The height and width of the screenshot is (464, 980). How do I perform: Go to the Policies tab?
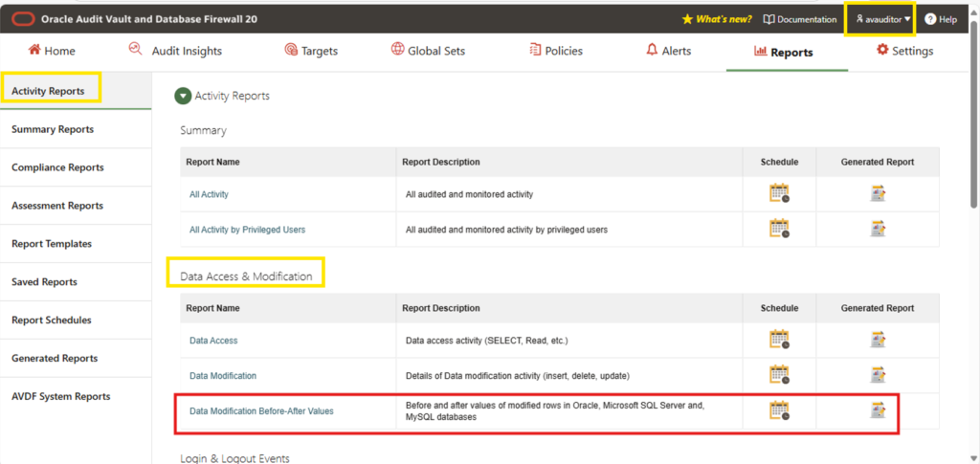point(556,51)
